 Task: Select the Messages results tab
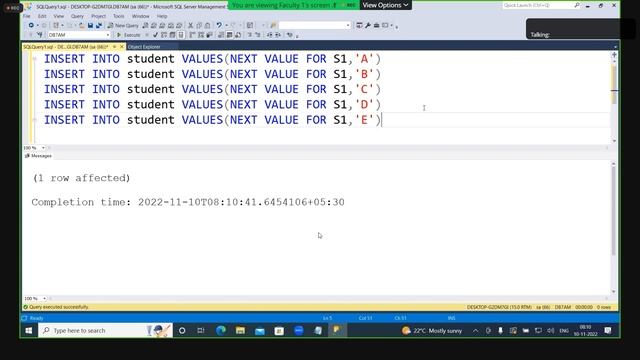click(38, 156)
